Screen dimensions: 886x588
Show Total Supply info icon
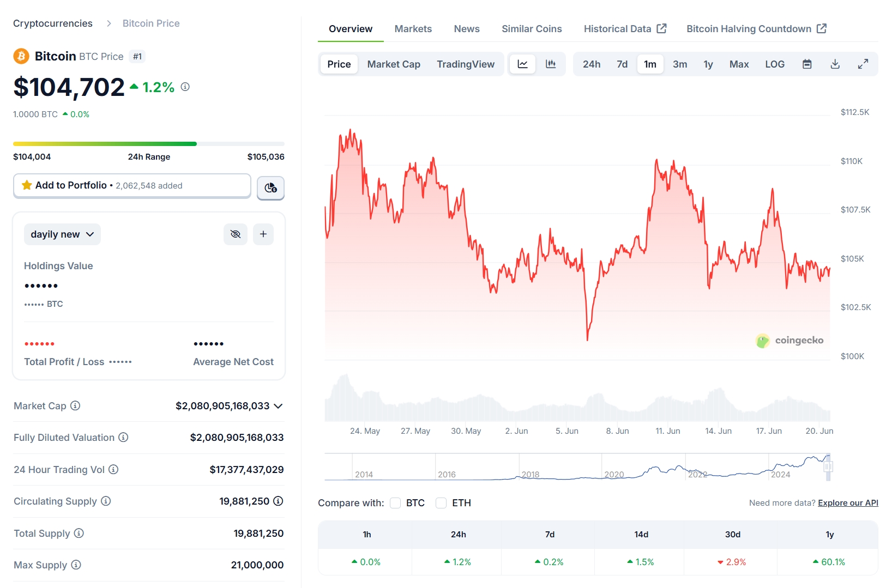(x=79, y=533)
